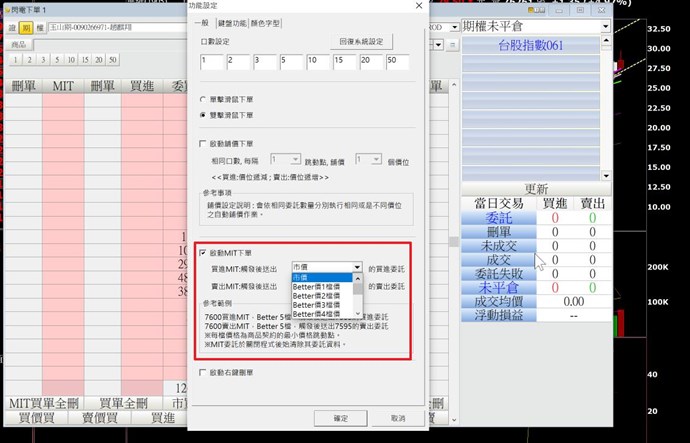
Task: Check the 啟動右鍵刪單 option
Action: tap(204, 372)
